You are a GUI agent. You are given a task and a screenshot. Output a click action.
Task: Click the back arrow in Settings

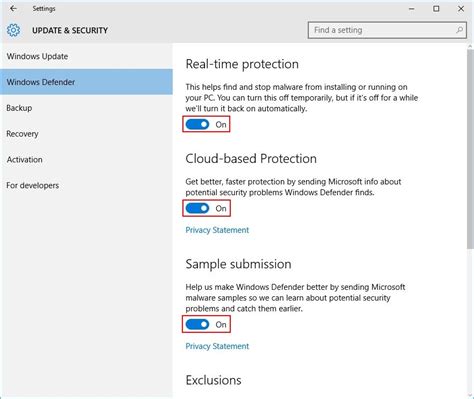tap(13, 9)
